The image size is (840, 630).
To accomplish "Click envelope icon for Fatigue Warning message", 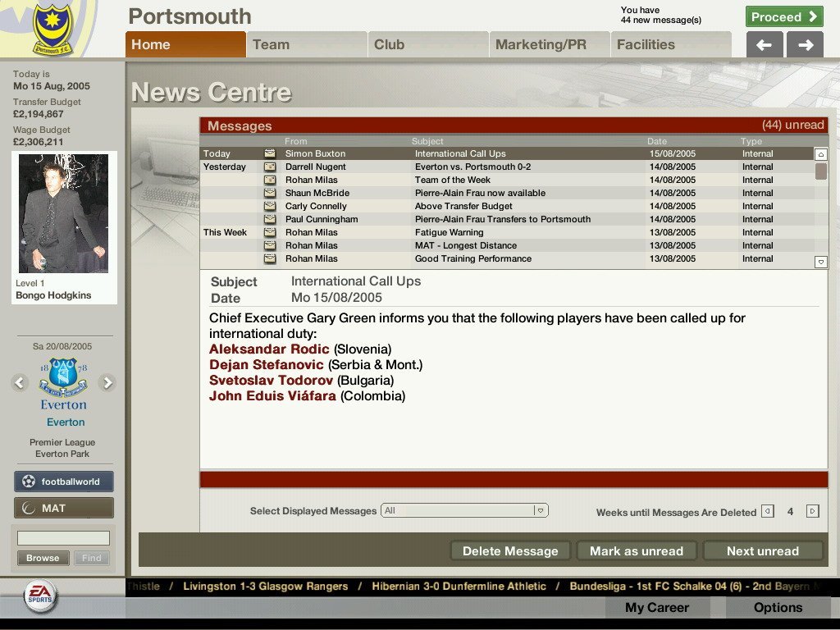I will (270, 232).
